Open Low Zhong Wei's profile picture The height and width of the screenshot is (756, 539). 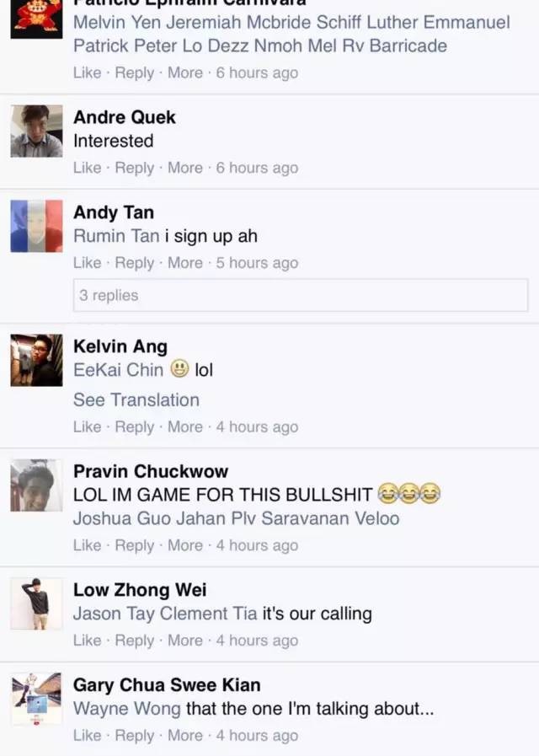pos(36,603)
